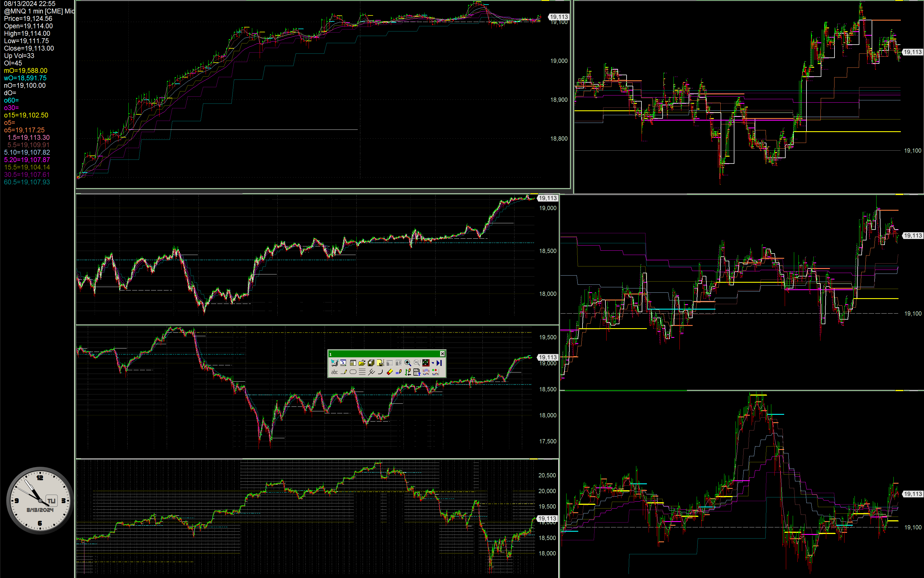Close the floating toolbar numbered 1

point(442,354)
